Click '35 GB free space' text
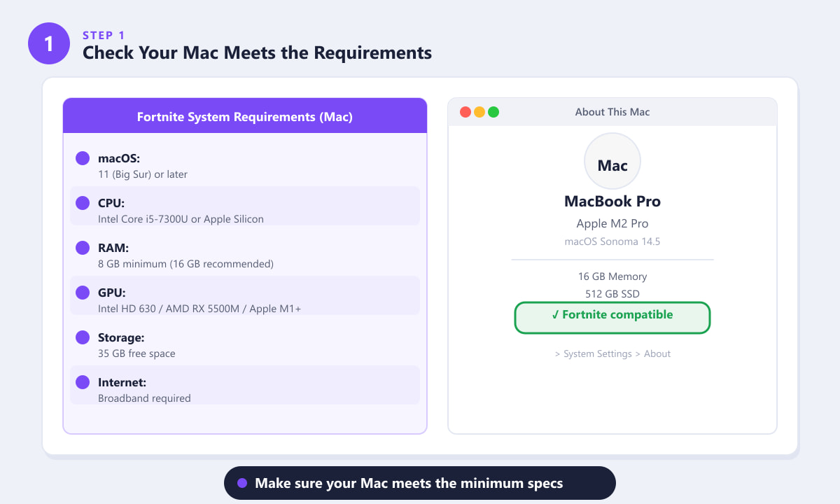 tap(136, 353)
